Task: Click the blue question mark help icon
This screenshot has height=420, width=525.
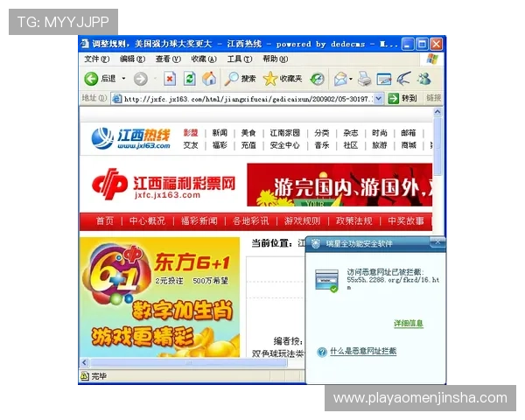Action: (x=322, y=352)
